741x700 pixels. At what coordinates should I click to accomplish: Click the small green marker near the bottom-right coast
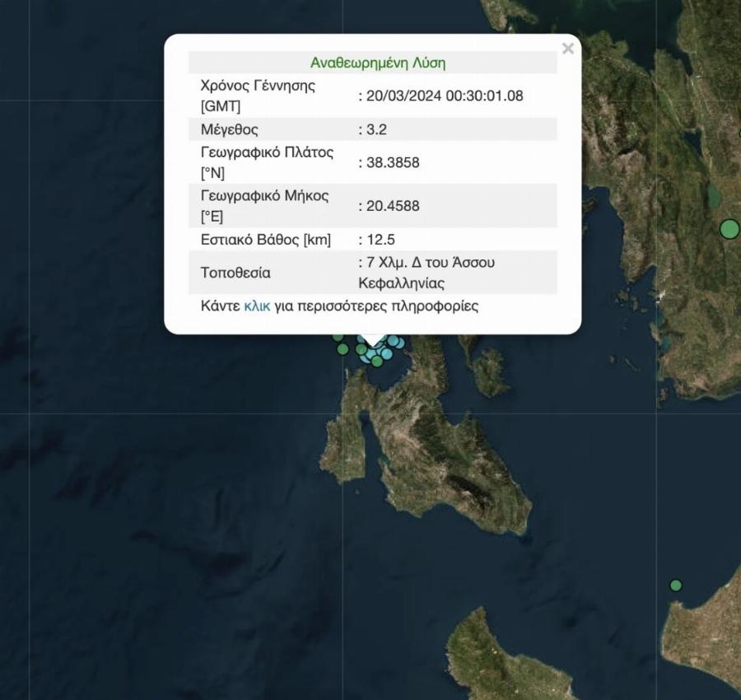pos(676,586)
